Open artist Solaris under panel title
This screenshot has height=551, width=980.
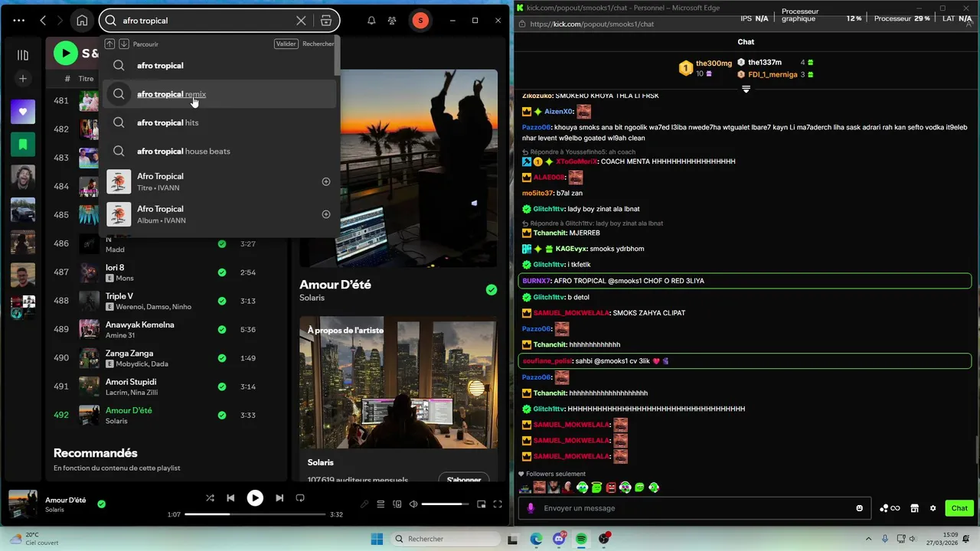[x=312, y=298]
